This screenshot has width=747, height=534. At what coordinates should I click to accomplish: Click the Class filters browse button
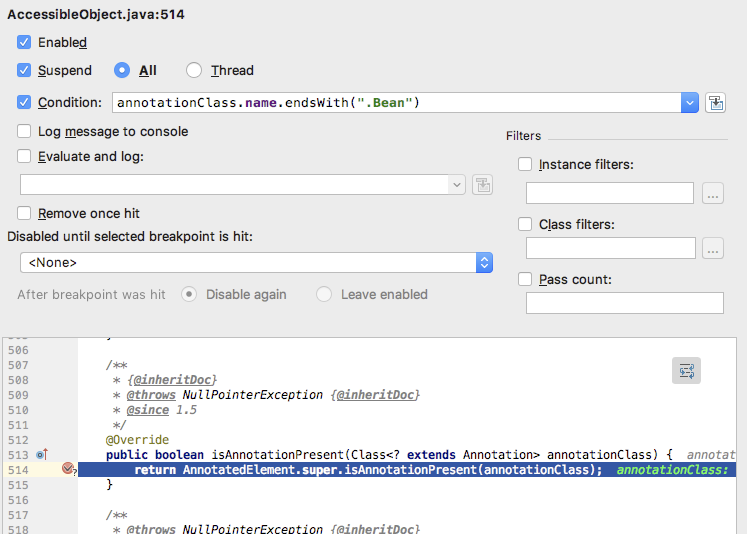point(713,248)
